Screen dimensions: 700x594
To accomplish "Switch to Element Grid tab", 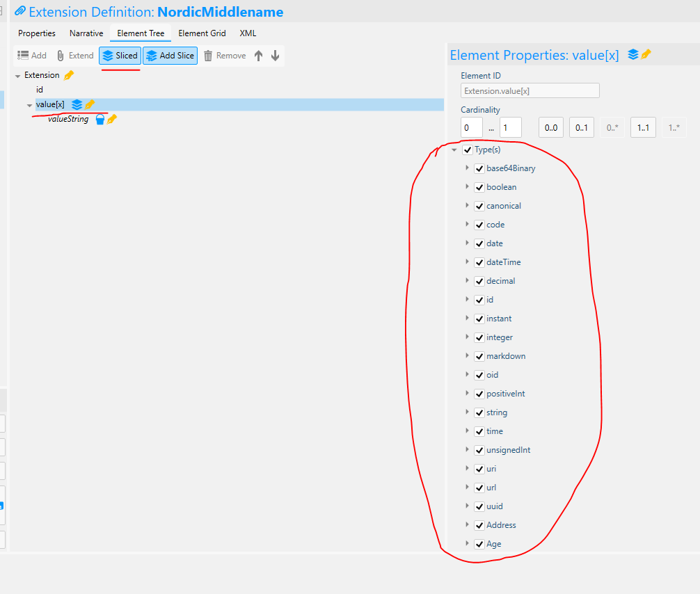I will 202,33.
